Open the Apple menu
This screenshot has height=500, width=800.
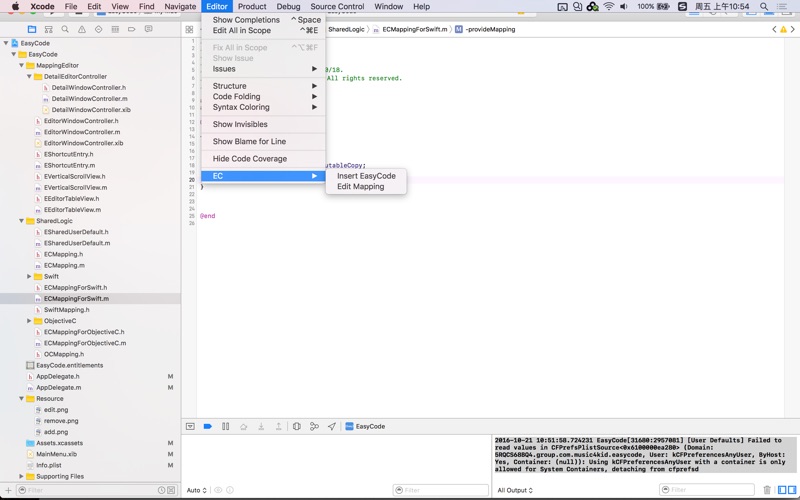click(x=15, y=7)
